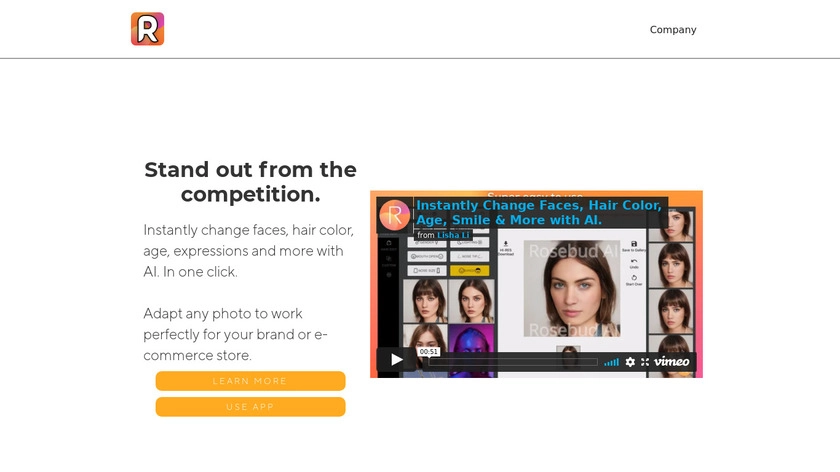This screenshot has width=840, height=472.
Task: Select the purple-lit face thumbnail
Action: point(471,350)
